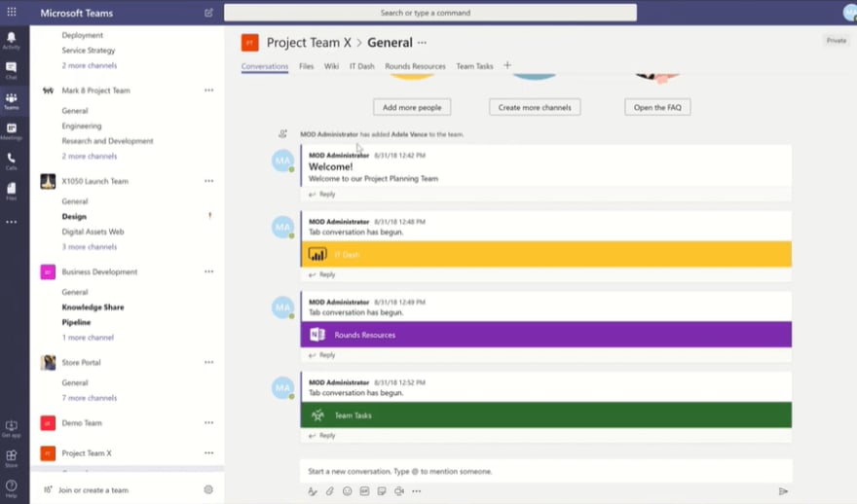Switch to the Files tab

click(x=306, y=66)
